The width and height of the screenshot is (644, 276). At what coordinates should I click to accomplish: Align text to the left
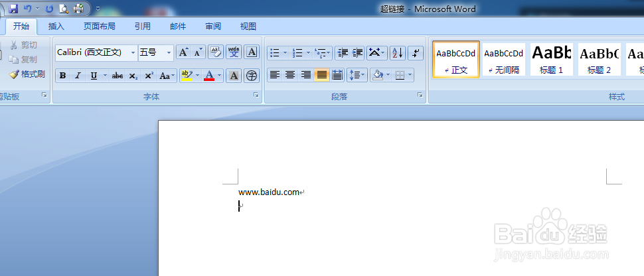275,75
